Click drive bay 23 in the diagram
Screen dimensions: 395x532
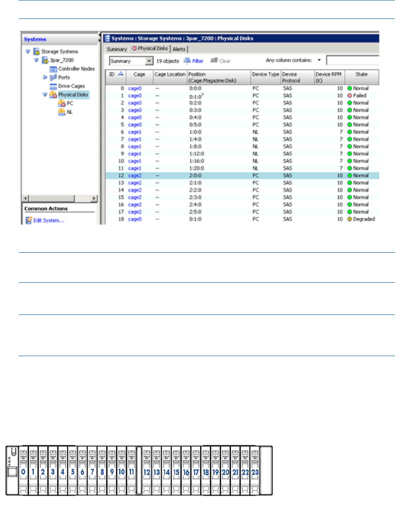[255, 471]
